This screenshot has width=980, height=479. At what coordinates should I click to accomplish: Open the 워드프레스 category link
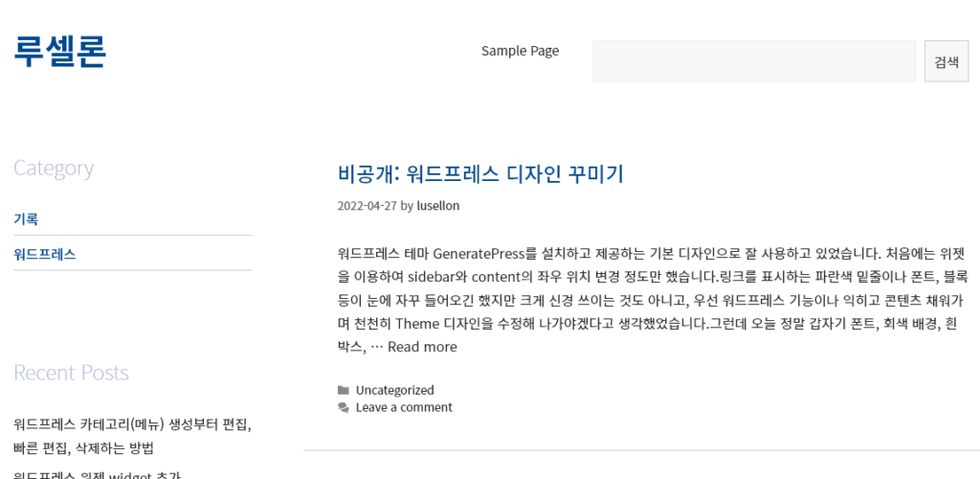pyautogui.click(x=45, y=255)
